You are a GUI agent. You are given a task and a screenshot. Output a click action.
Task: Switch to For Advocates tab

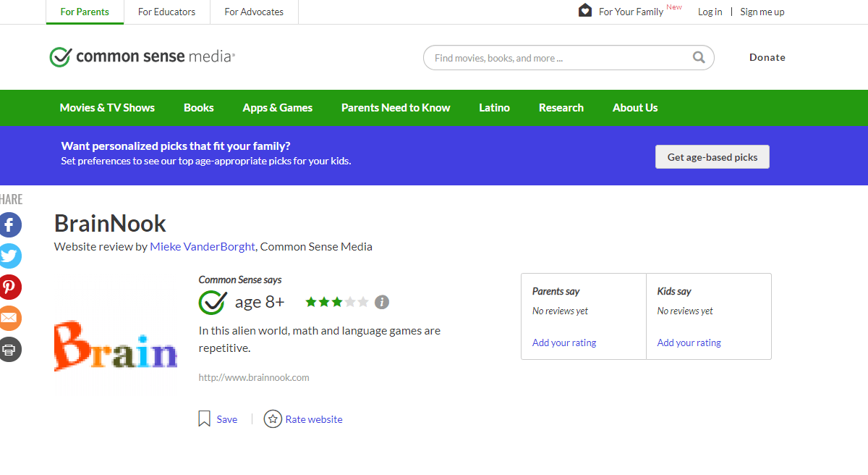[254, 12]
